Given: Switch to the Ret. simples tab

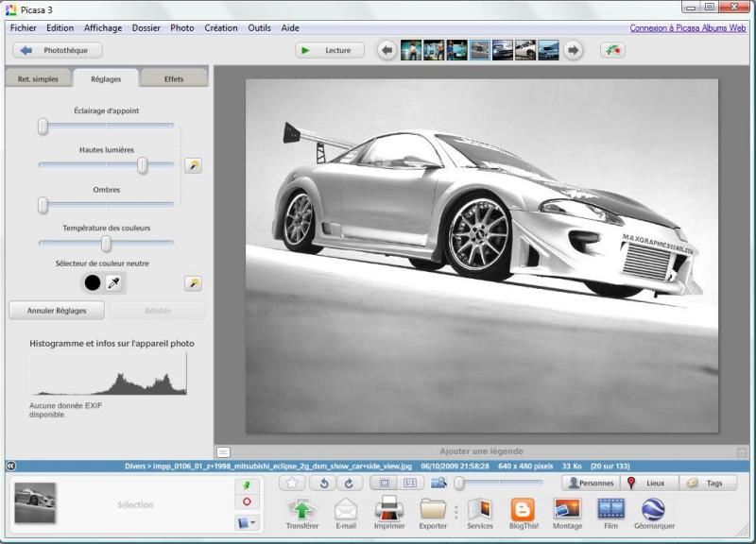Looking at the screenshot, I should [x=38, y=78].
